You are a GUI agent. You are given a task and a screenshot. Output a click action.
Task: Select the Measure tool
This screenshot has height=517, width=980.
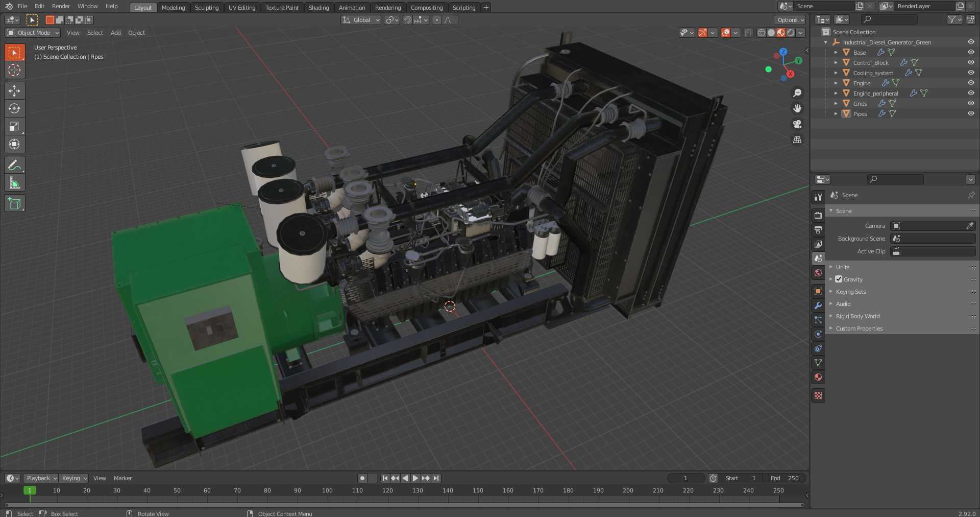click(x=14, y=183)
